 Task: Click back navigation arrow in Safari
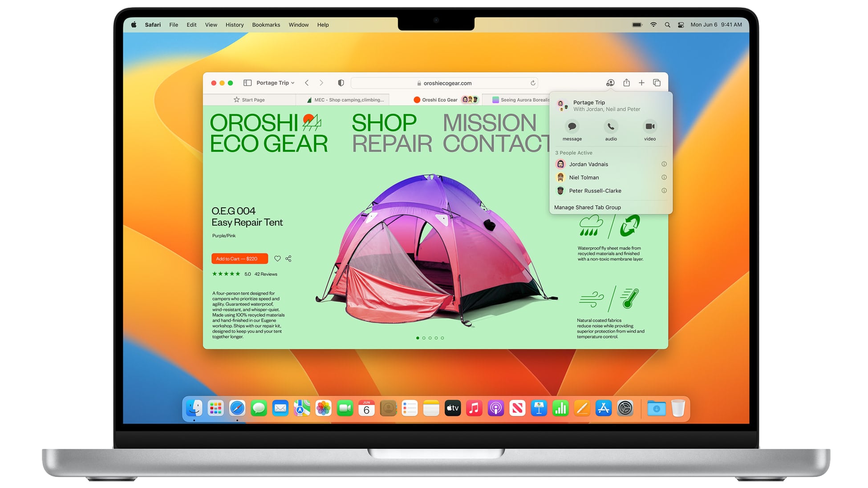307,83
